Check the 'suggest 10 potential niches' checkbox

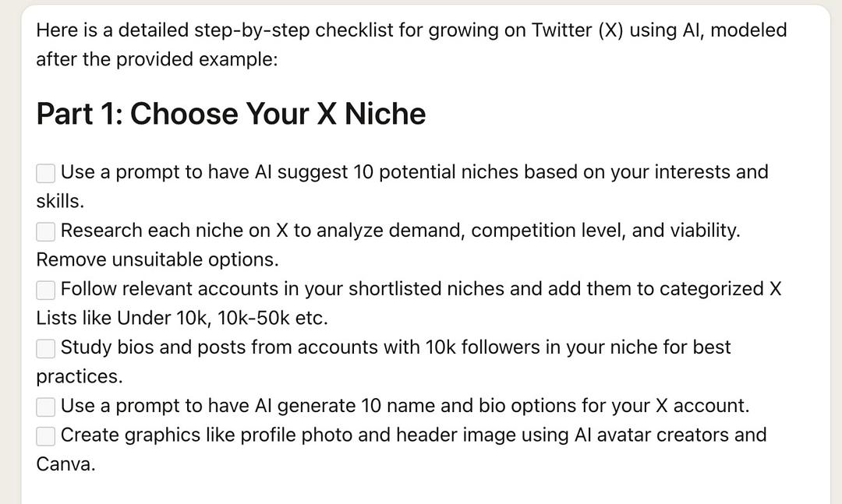point(46,173)
